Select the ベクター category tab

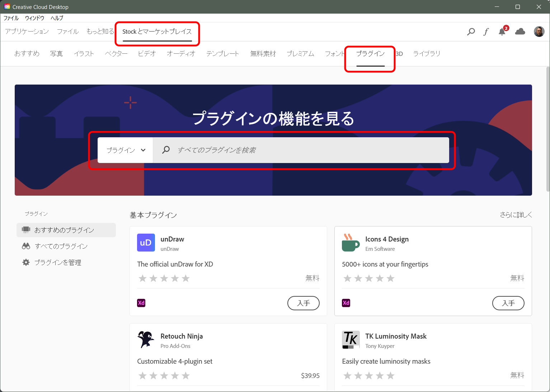(x=116, y=54)
